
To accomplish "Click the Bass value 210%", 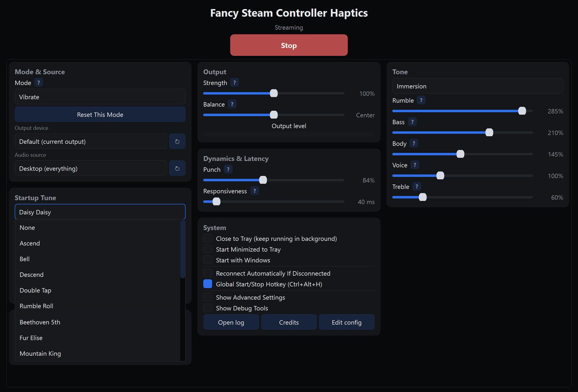I will 555,133.
